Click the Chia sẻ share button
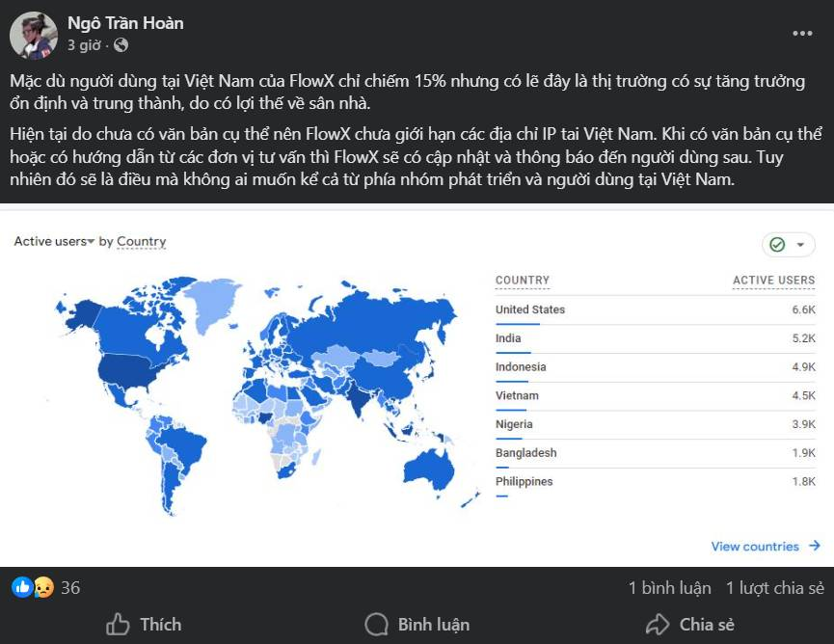Image resolution: width=834 pixels, height=644 pixels. pyautogui.click(x=690, y=625)
